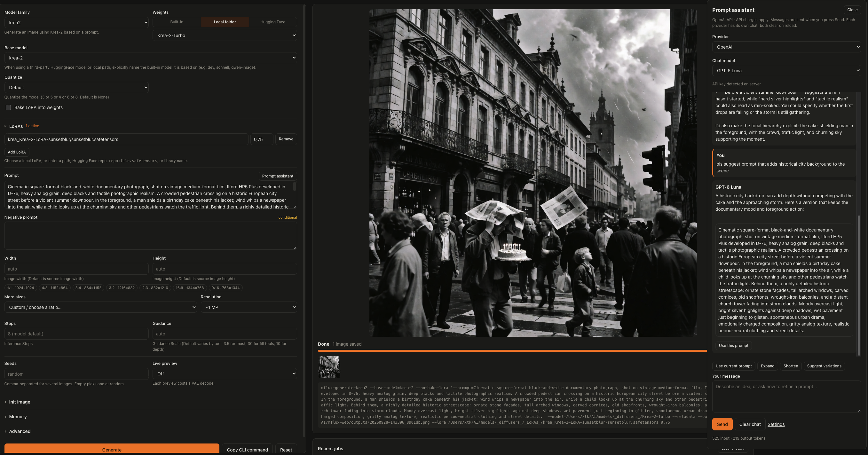Image resolution: width=868 pixels, height=455 pixels.
Task: Open the generated image thumbnail
Action: point(329,367)
